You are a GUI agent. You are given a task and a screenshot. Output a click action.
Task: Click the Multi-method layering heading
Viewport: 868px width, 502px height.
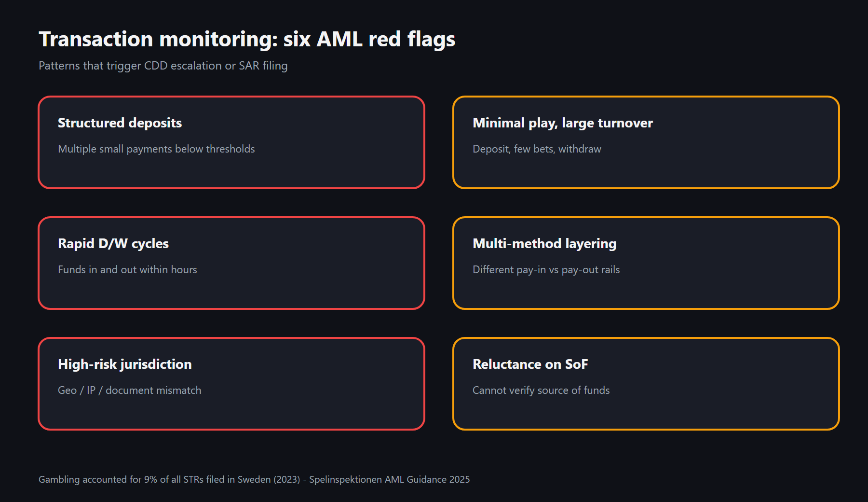[x=544, y=244]
